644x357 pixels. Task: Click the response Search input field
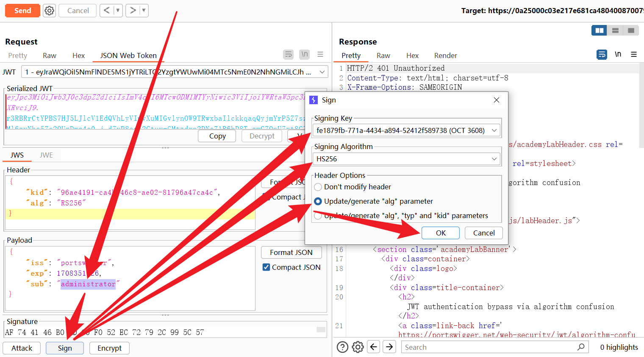tap(487, 347)
